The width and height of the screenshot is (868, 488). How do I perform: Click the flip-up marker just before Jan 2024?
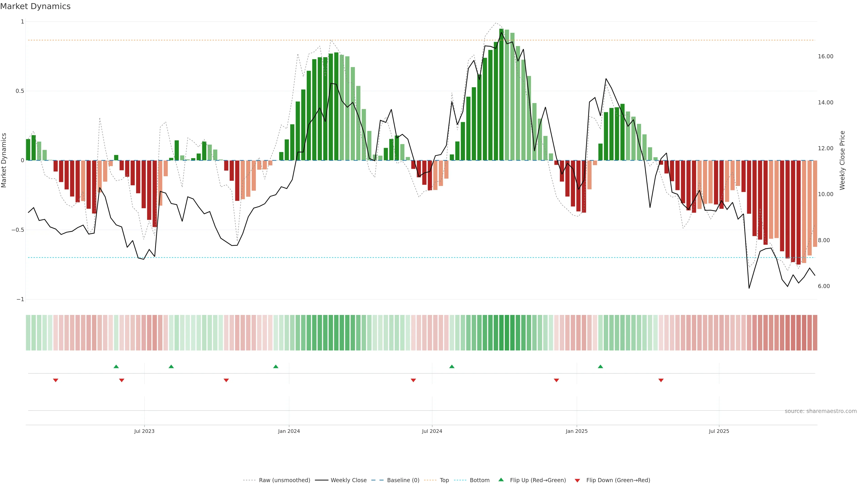276,366
